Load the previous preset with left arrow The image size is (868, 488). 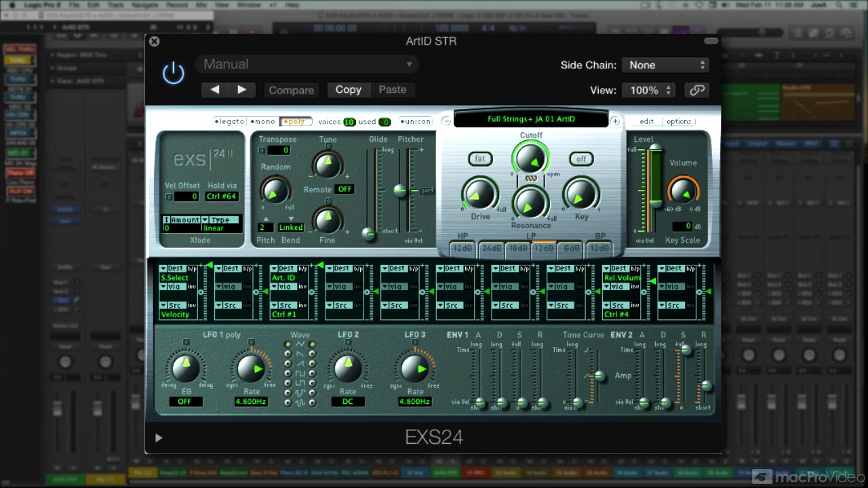[214, 89]
